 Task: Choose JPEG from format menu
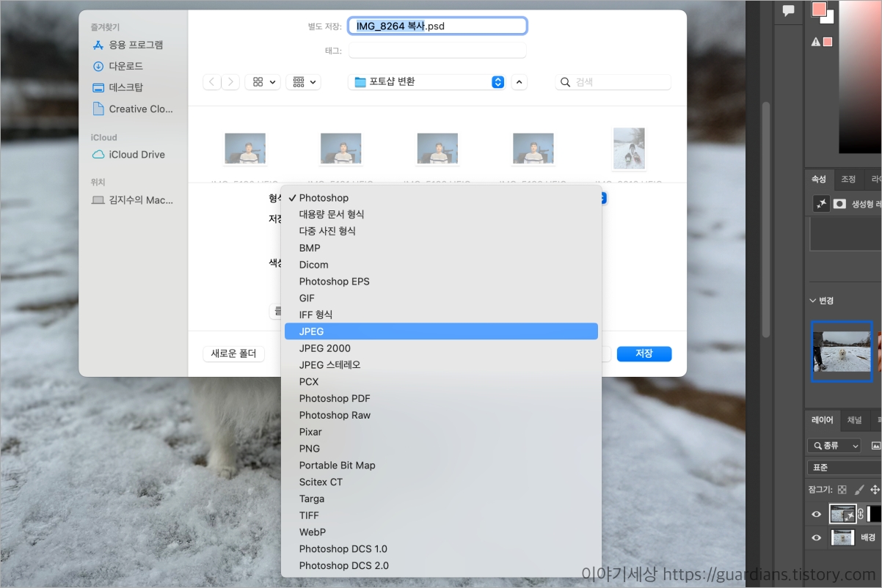[x=441, y=331]
